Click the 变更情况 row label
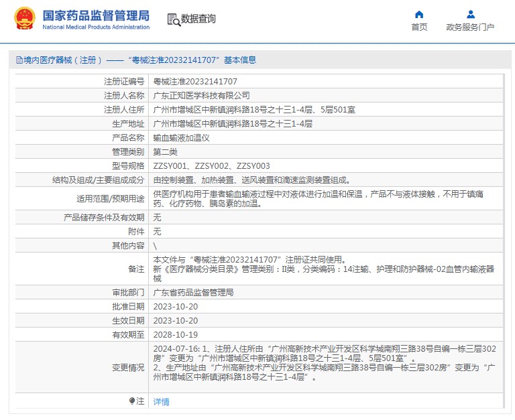 [x=127, y=367]
